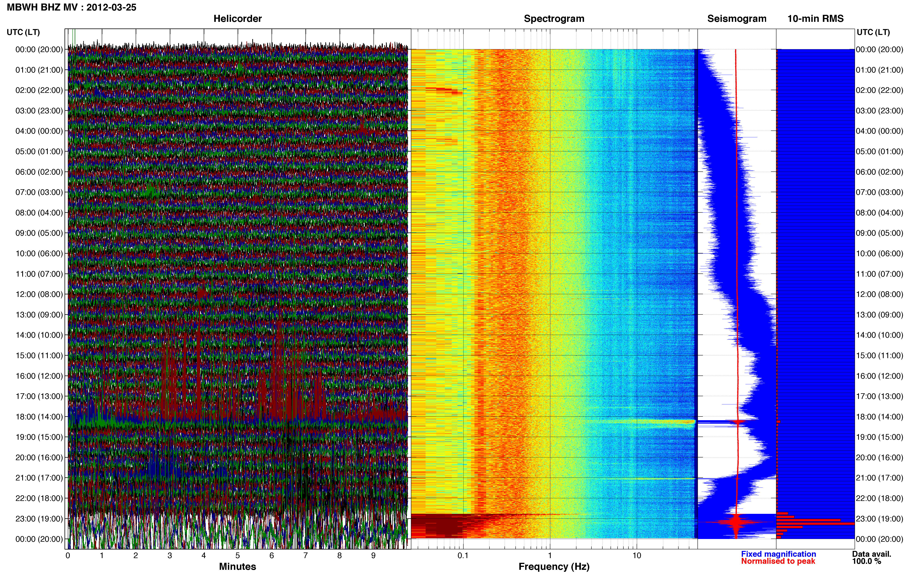
Task: Click tick label 0 on the Minutes axis
Action: click(x=68, y=556)
